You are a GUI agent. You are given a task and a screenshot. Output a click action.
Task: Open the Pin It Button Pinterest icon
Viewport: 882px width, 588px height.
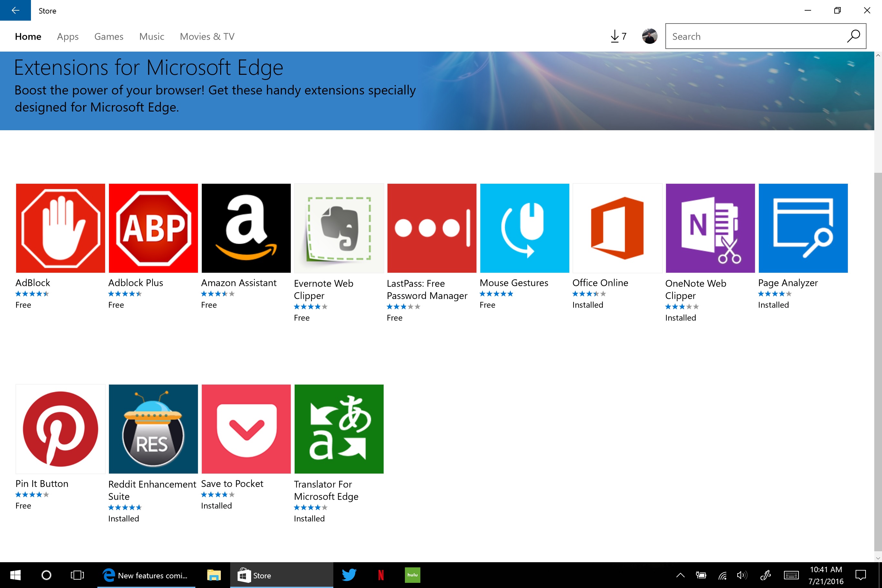click(60, 429)
